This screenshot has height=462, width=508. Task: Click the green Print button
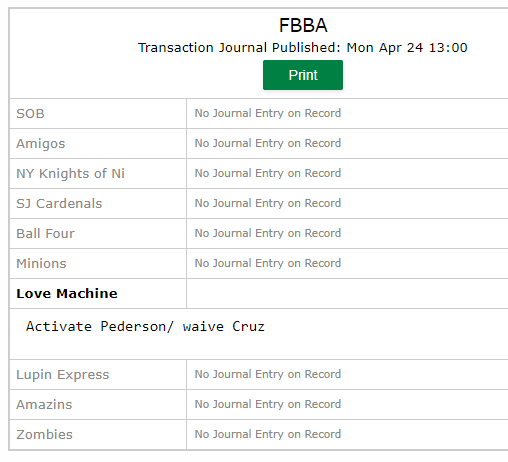pos(303,75)
